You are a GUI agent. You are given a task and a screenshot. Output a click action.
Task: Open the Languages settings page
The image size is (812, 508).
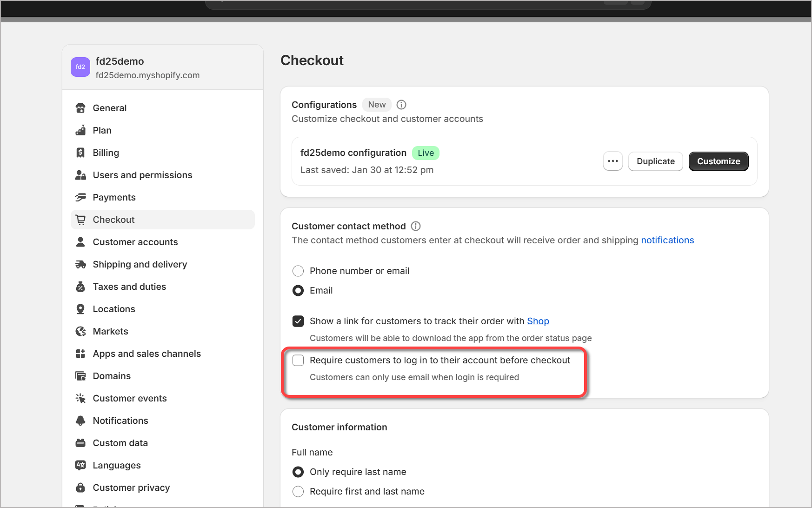116,465
